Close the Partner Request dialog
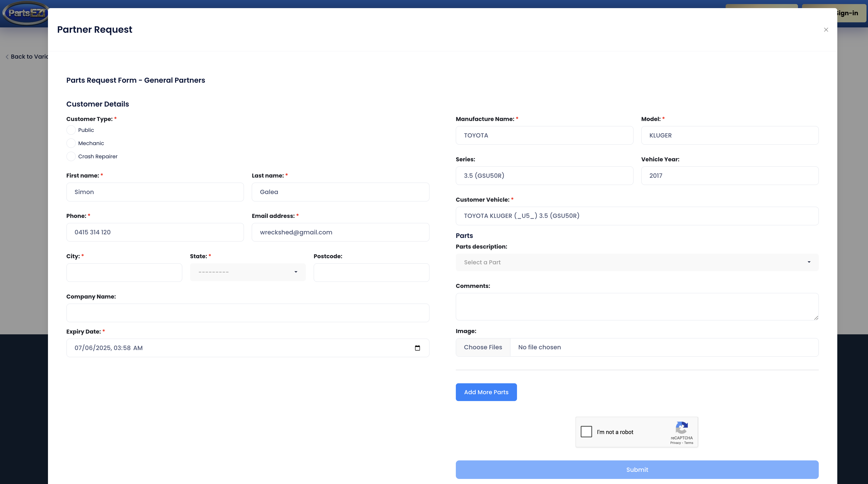868x484 pixels. pos(826,30)
